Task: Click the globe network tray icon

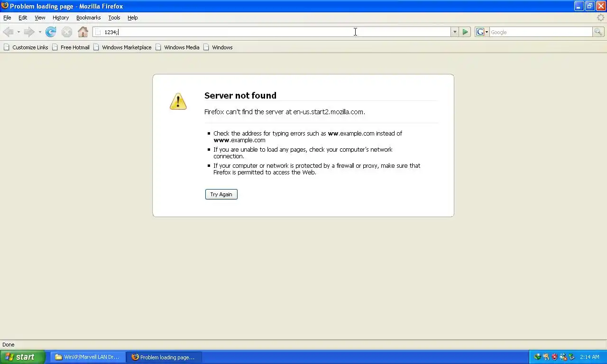Action: pos(538,357)
